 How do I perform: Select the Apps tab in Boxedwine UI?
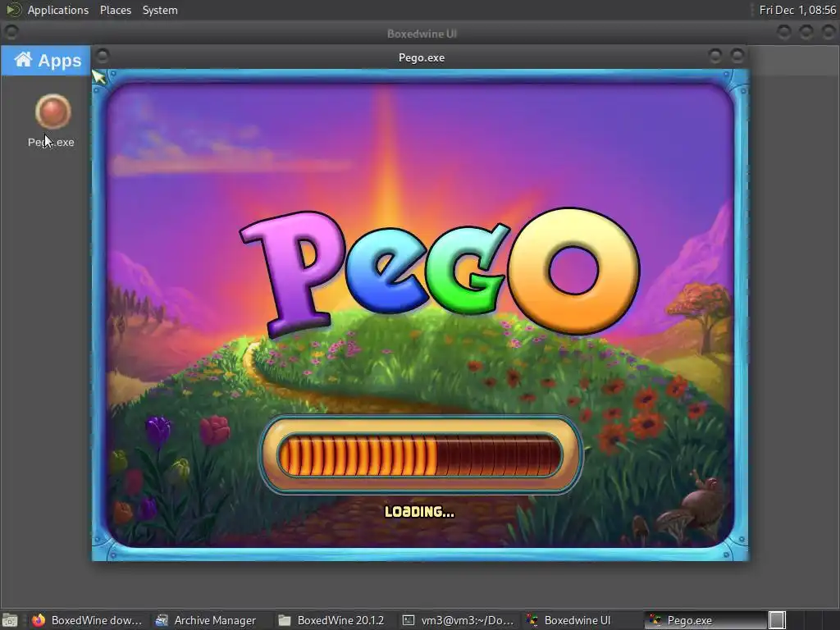point(46,61)
